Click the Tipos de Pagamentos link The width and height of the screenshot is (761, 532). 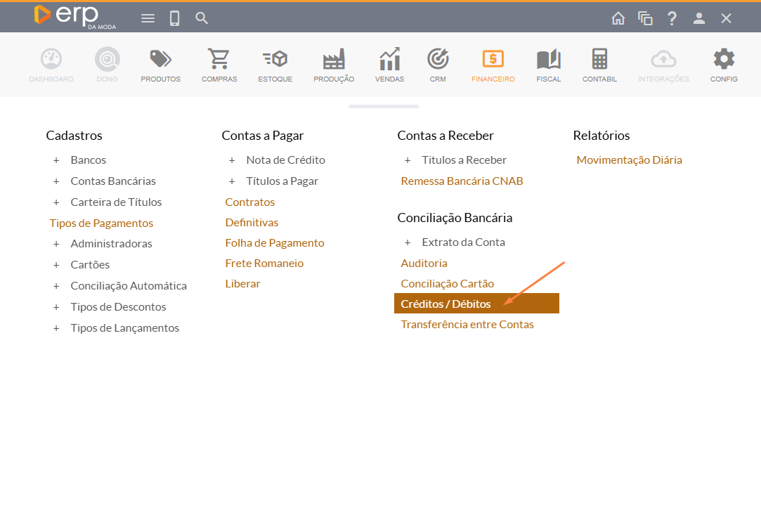(101, 223)
